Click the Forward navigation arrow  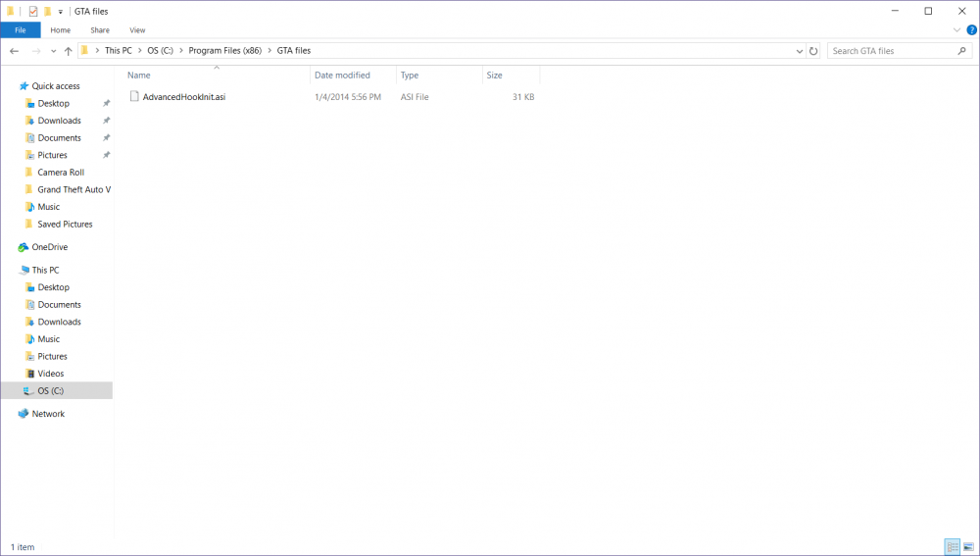click(36, 51)
